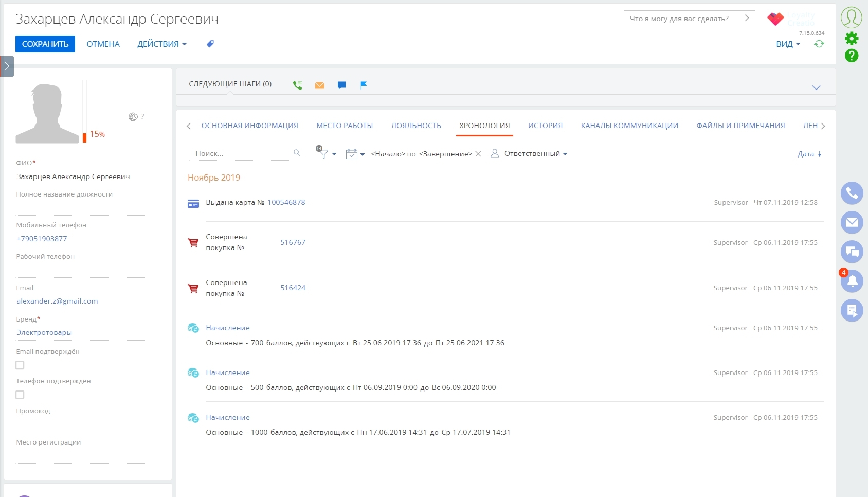868x497 pixels.
Task: Click the coins icon for 500 points accrual
Action: click(x=193, y=372)
